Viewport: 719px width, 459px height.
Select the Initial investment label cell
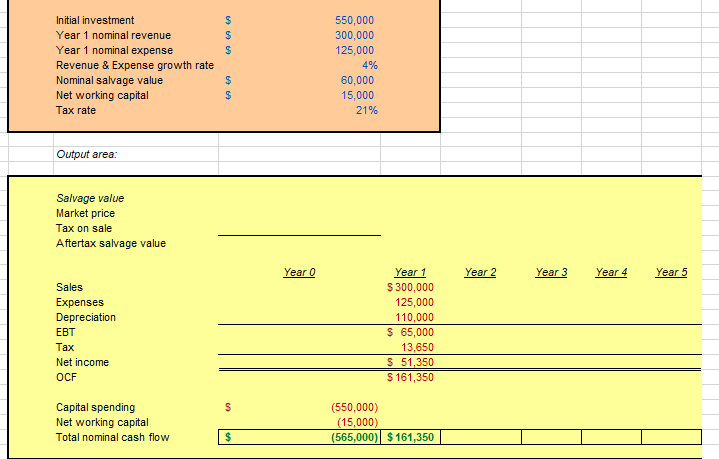pyautogui.click(x=95, y=20)
